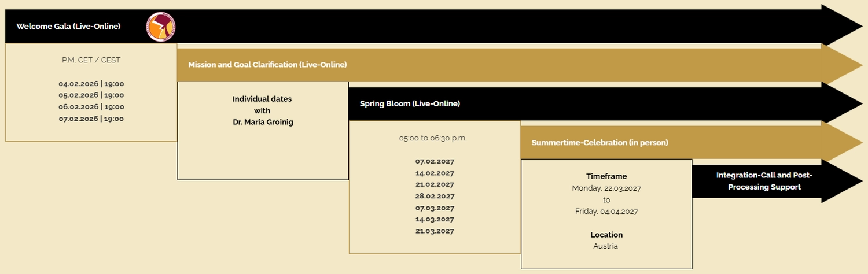Open Summertime-Celebration (in person) heading
Viewport: 868px width, 274px height.
[x=599, y=142]
